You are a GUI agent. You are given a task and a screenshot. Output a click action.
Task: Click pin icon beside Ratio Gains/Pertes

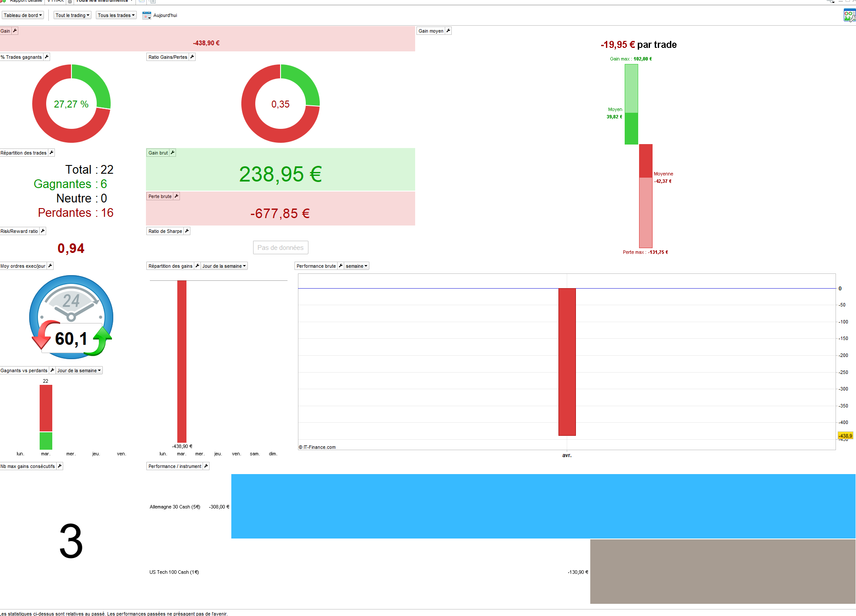[x=192, y=57]
